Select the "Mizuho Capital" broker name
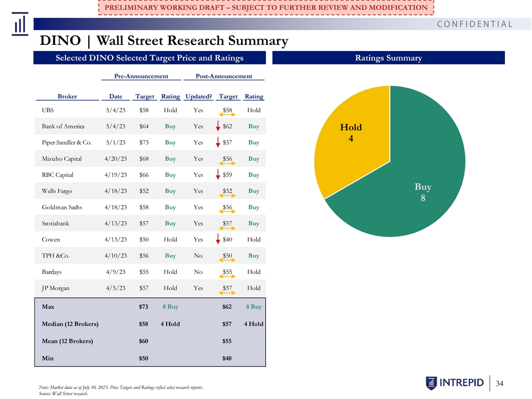This screenshot has width=532, height=399. coord(62,158)
